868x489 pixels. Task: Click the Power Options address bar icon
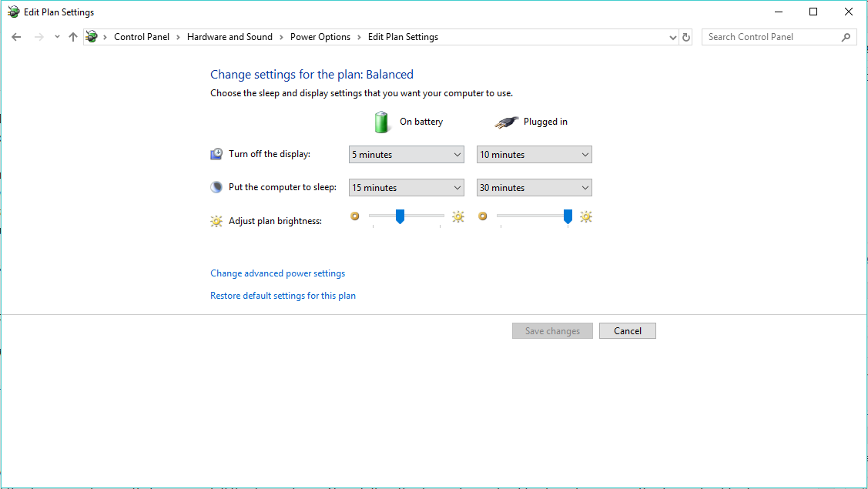[x=92, y=37]
